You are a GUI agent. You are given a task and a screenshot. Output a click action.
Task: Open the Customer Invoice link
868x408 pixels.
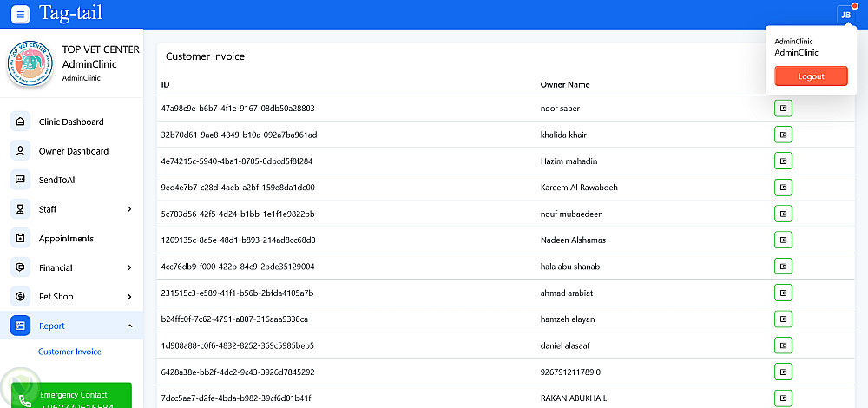pos(69,352)
